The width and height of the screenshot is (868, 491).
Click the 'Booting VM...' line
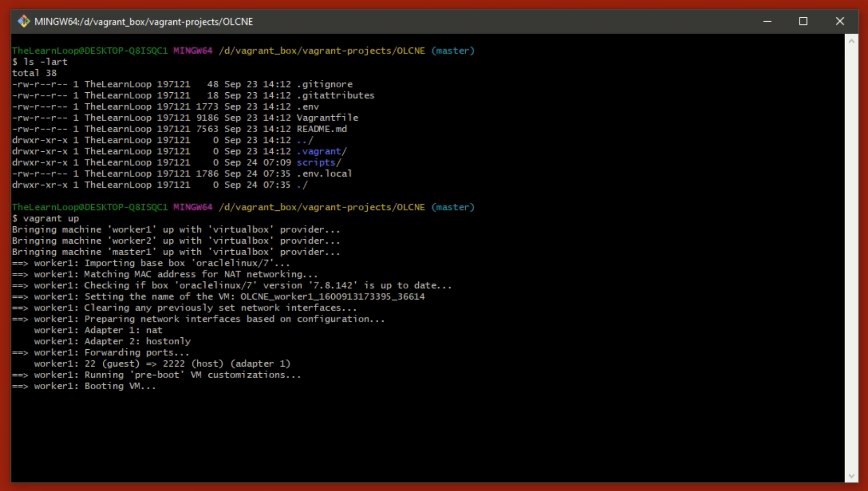pos(84,386)
